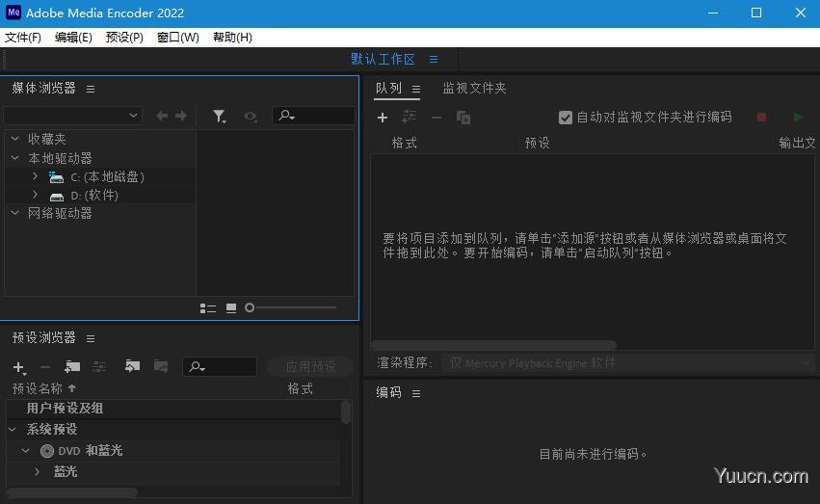Click the export presets icon
Image resolution: width=820 pixels, height=504 pixels.
[161, 366]
